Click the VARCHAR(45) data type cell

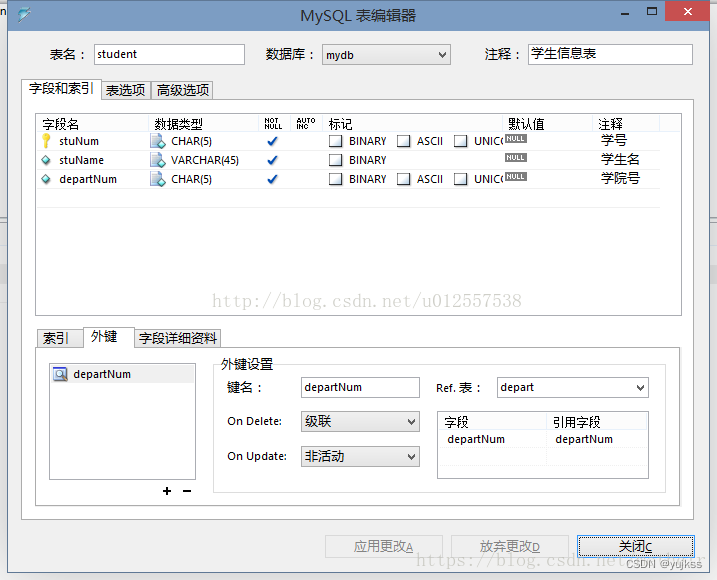(x=205, y=161)
